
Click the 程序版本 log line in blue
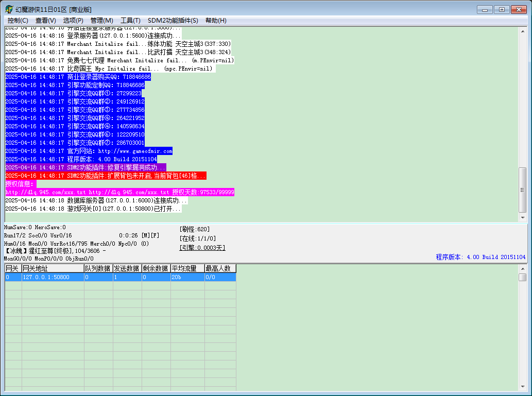point(81,159)
